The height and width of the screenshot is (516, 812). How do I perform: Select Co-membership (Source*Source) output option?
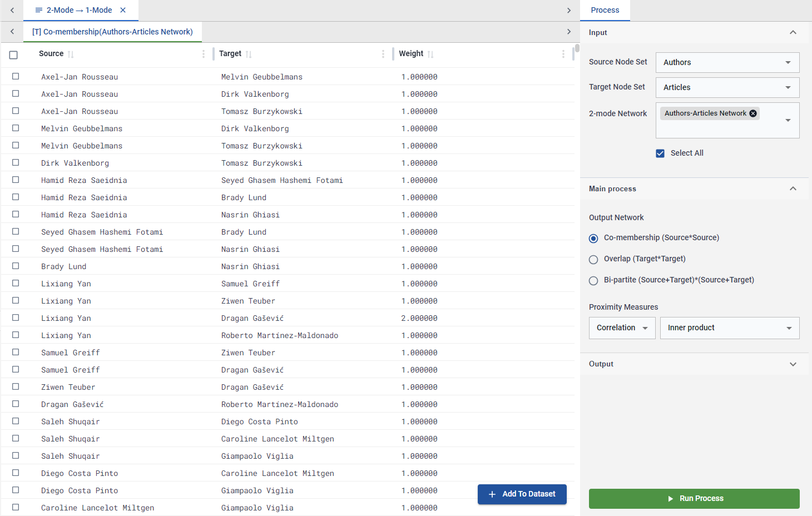pos(593,238)
